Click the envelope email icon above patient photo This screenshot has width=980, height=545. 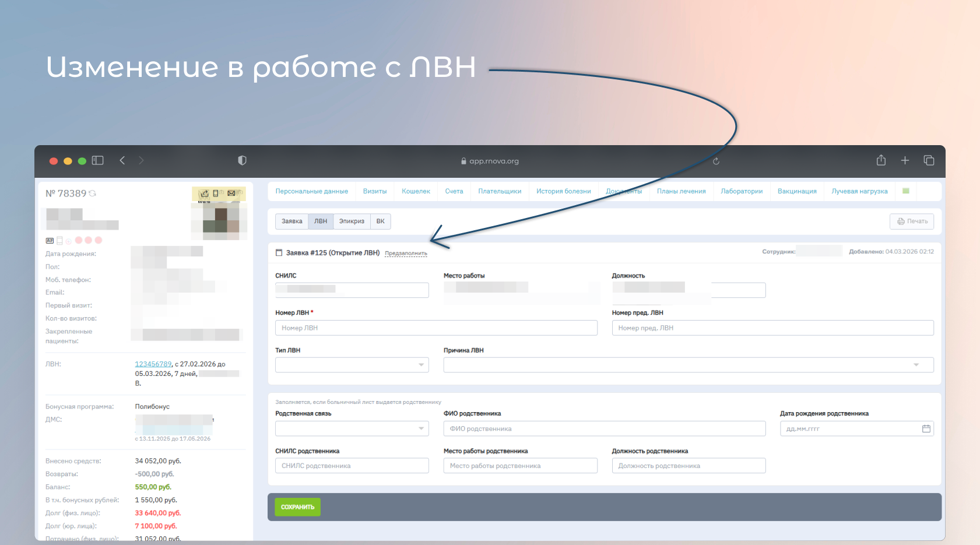click(231, 194)
